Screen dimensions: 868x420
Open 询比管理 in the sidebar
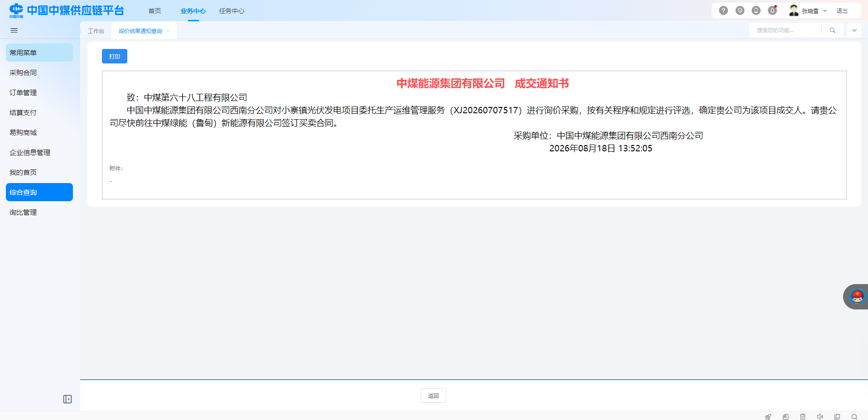click(x=39, y=212)
